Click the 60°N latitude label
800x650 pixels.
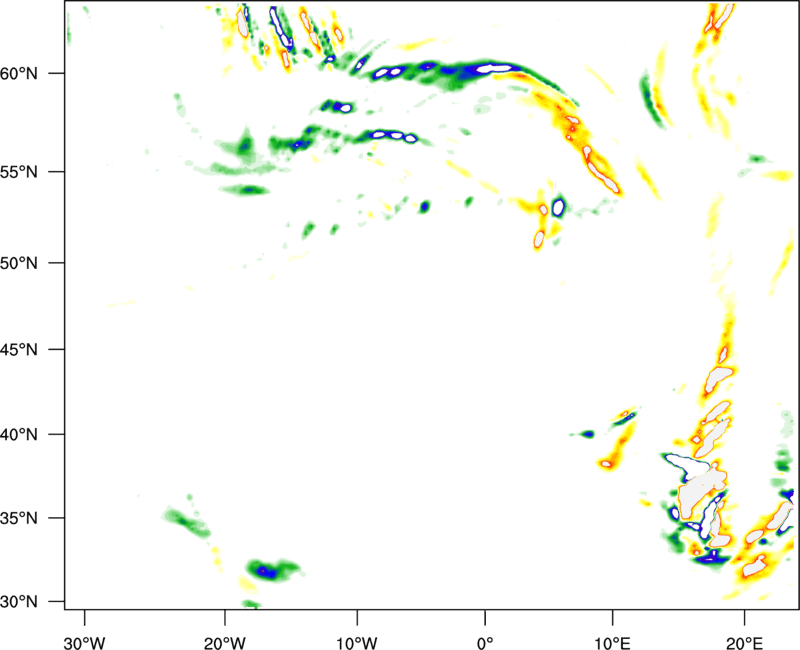19,74
